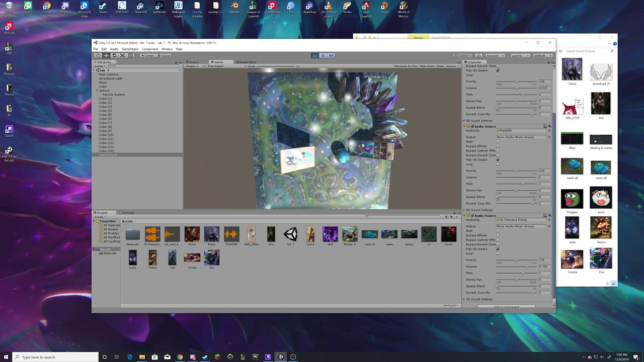Viewport: 644px width, 362px height.
Task: Adjust the Game view Scale slider
Action: (x=276, y=66)
